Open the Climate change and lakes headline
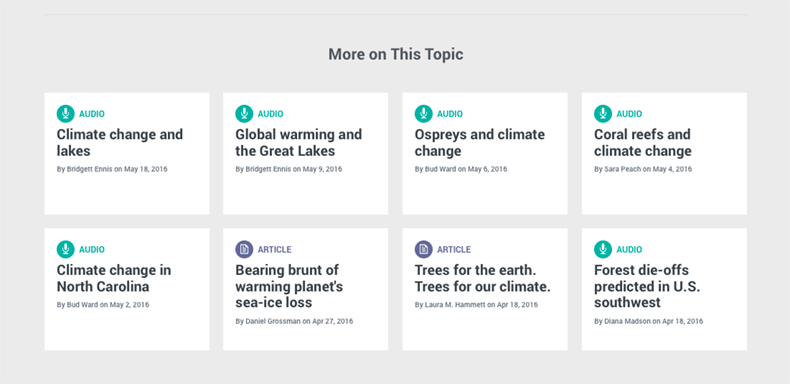790x384 pixels. [x=119, y=143]
